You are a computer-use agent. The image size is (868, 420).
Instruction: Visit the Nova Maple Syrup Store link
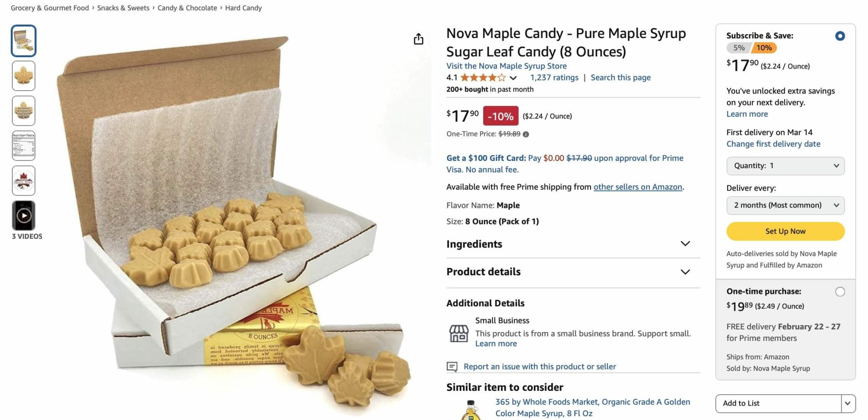[x=506, y=66]
